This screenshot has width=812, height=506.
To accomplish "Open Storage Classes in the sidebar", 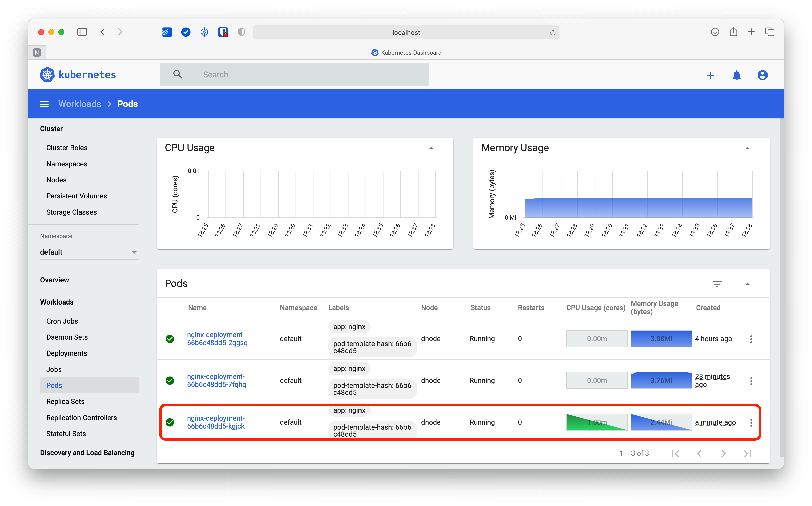I will pyautogui.click(x=71, y=212).
